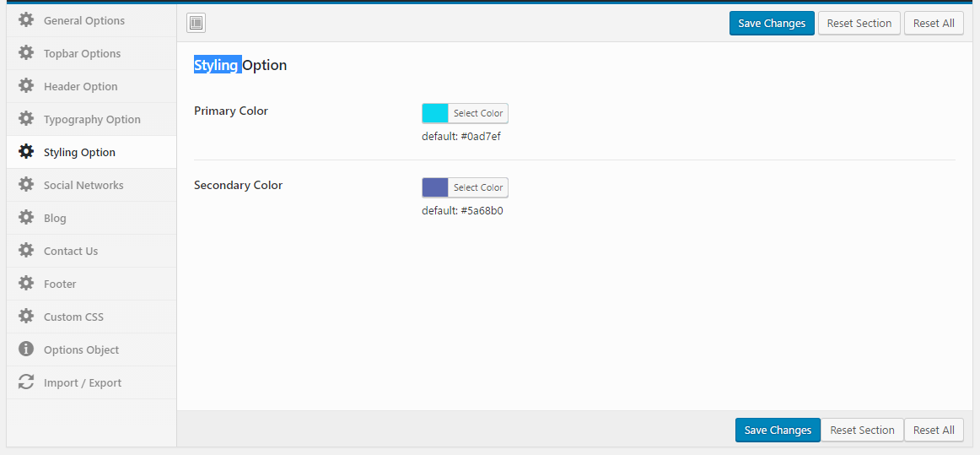Screen dimensions: 980x455
Task: Click the Topbar Options gear icon
Action: 26,53
